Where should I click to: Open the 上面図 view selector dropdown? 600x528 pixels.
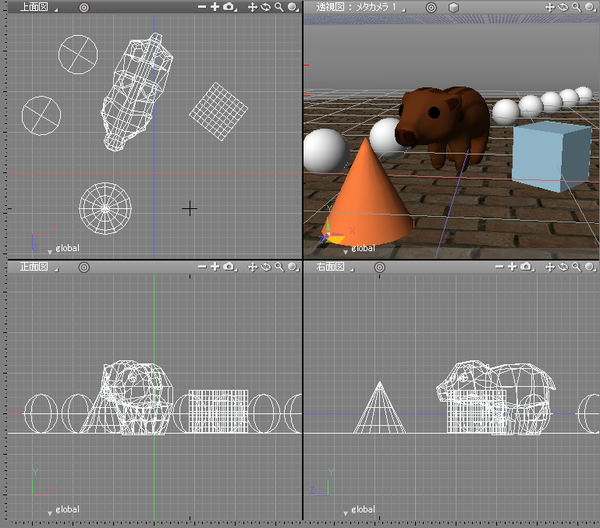tap(36, 7)
